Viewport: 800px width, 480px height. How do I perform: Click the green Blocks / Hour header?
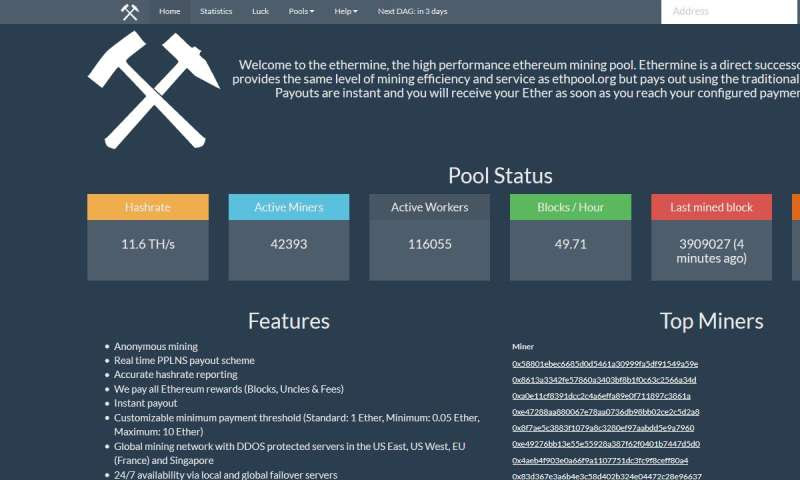(570, 207)
